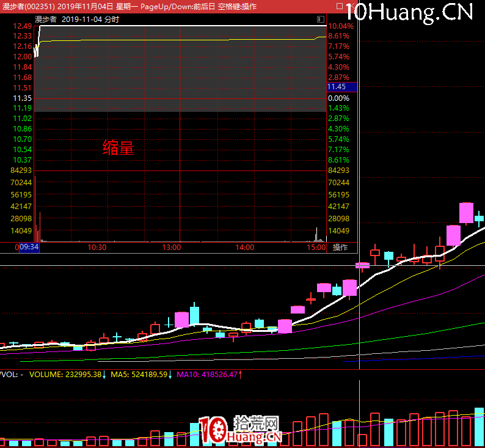Screen dimensions: 485x448
Task: Click the 10.04% limit-up percentage label
Action: (x=341, y=26)
